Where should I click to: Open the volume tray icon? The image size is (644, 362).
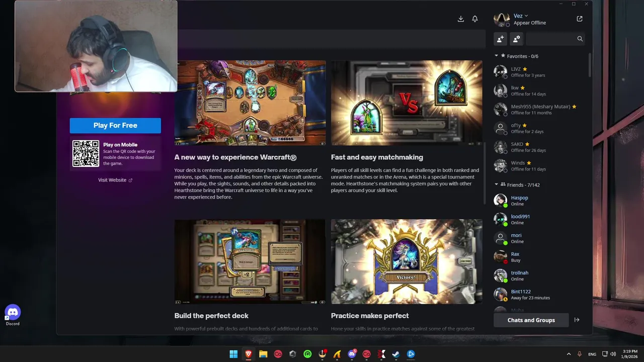(613, 354)
